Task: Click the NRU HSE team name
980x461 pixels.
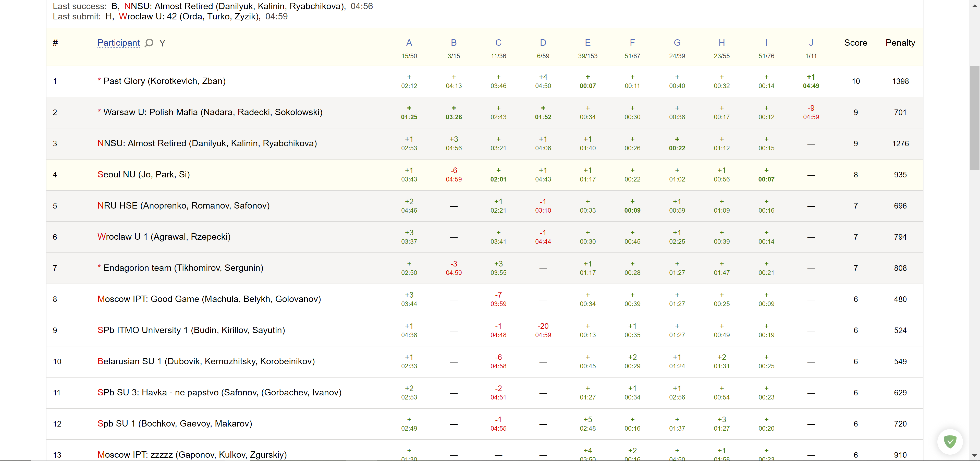Action: coord(183,206)
